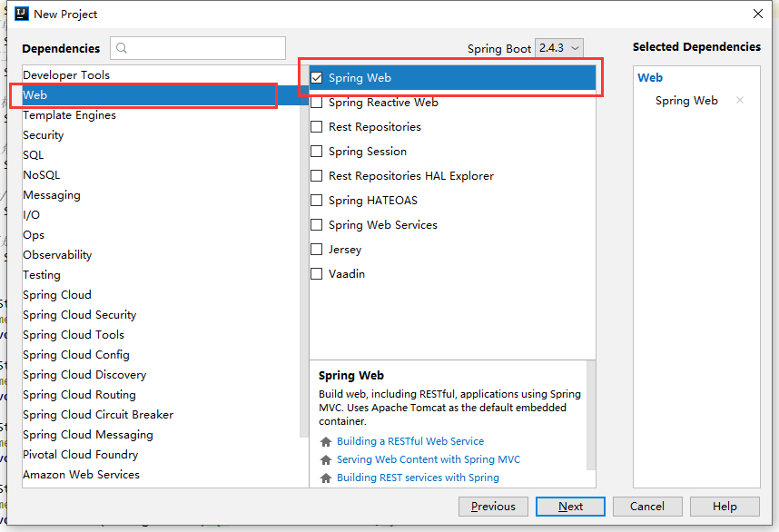Click the search magnifier icon in Dependencies
Viewport: 779px width, 532px height.
(122, 48)
